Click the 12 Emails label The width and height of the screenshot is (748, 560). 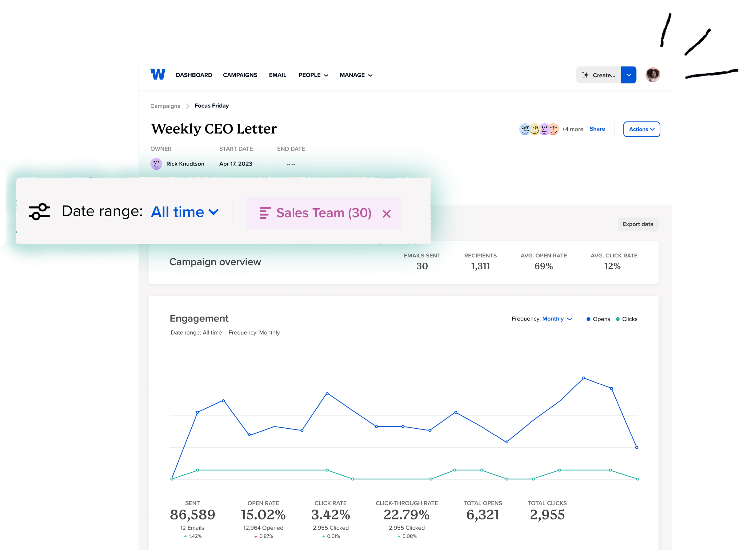tap(192, 527)
